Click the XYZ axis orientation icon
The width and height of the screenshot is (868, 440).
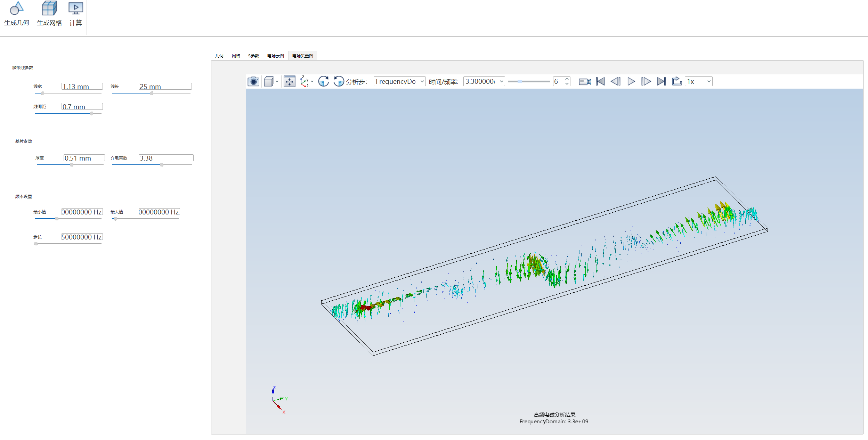click(x=304, y=81)
